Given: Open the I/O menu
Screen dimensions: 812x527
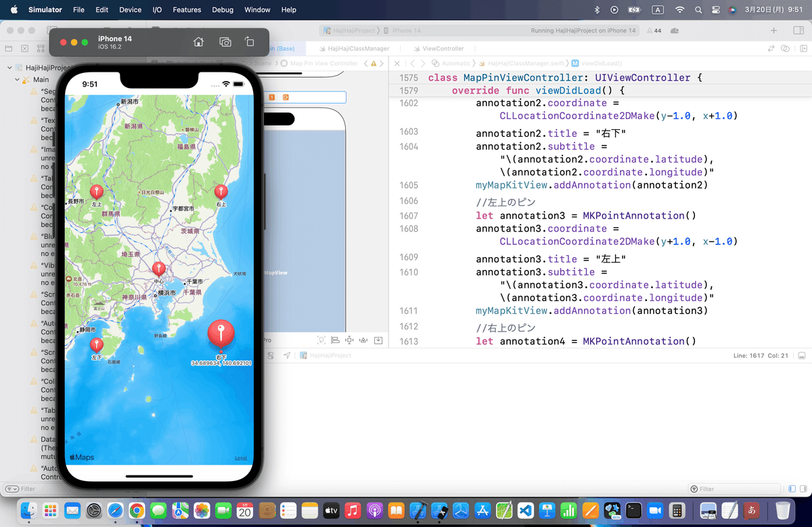Looking at the screenshot, I should point(157,9).
